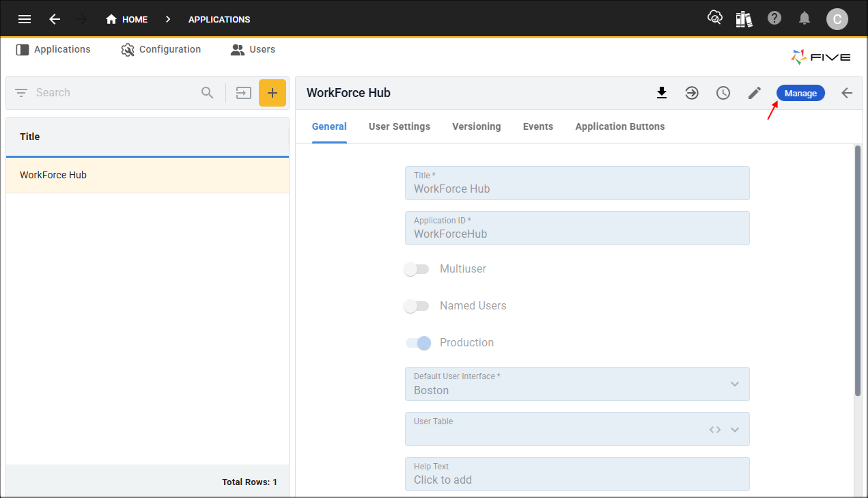Switch to the General tab
Image resolution: width=868 pixels, height=498 pixels.
click(x=329, y=126)
